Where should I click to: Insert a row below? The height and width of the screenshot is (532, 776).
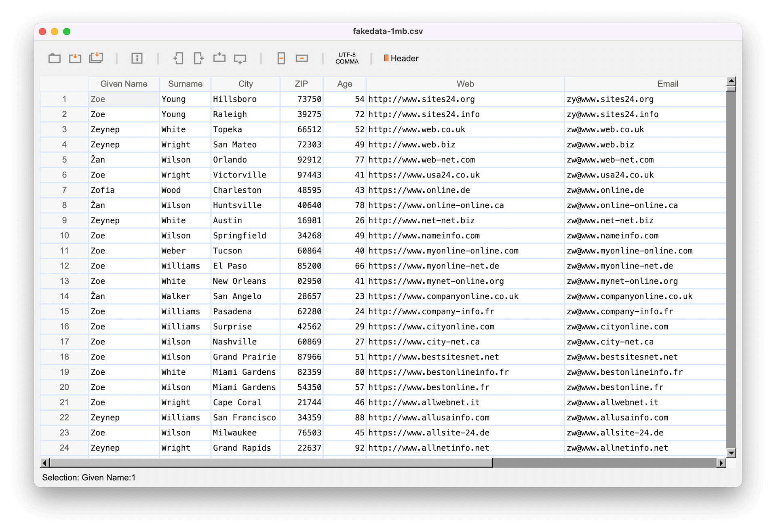(x=240, y=59)
